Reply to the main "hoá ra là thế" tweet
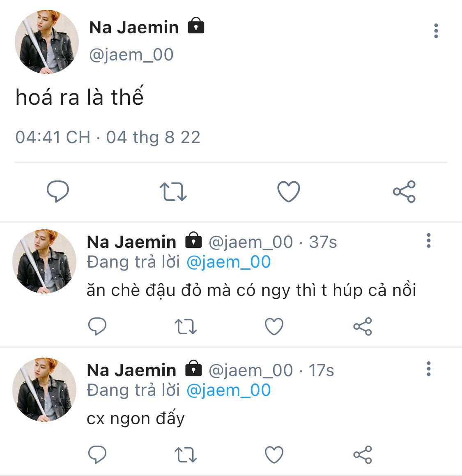This screenshot has height=476, width=462. click(58, 192)
